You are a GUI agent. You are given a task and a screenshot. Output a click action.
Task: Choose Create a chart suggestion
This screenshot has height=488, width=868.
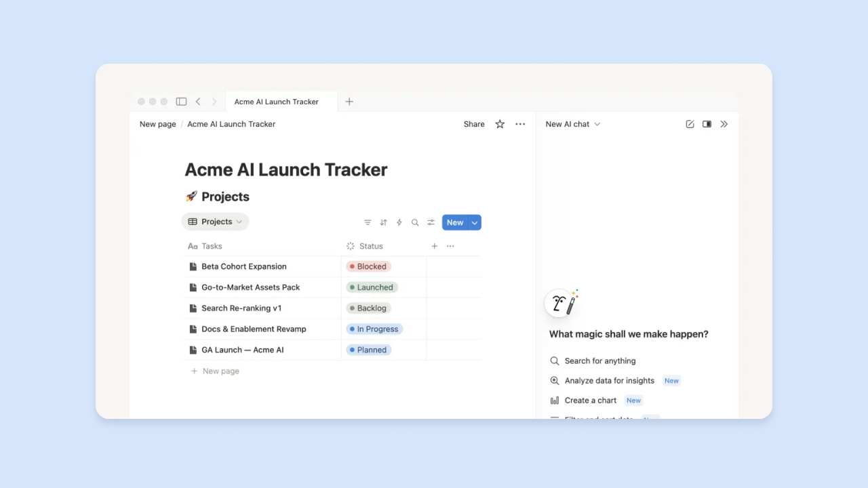(595, 401)
